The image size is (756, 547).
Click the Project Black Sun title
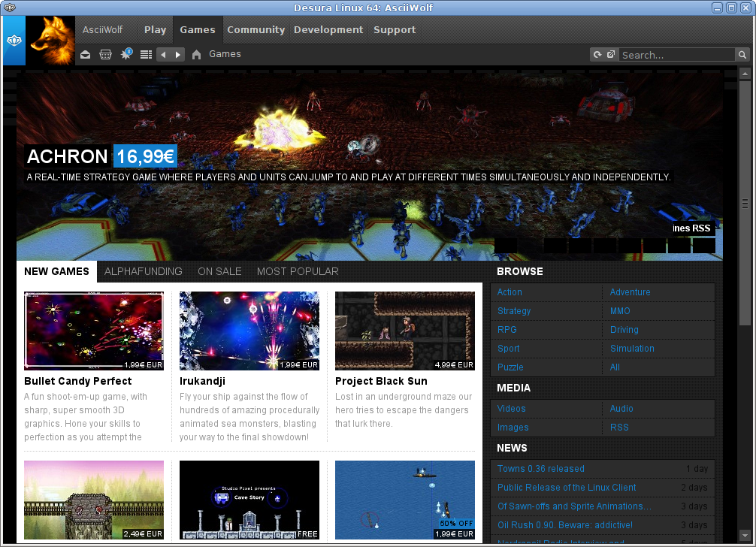tap(381, 381)
